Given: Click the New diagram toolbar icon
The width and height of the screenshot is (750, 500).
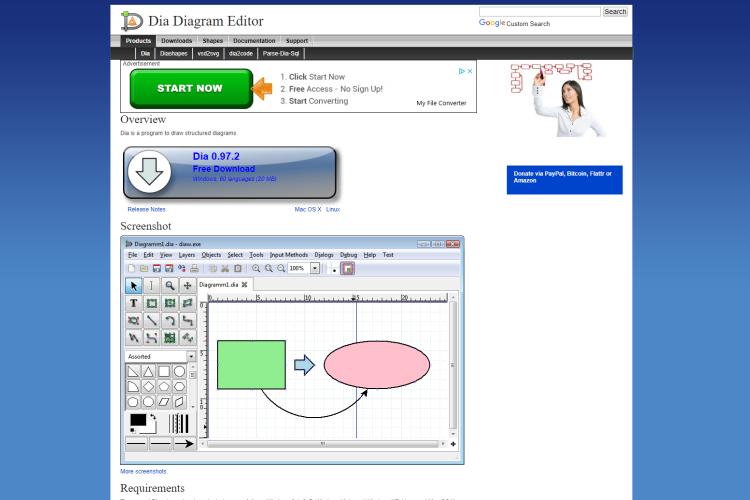Looking at the screenshot, I should click(132, 268).
